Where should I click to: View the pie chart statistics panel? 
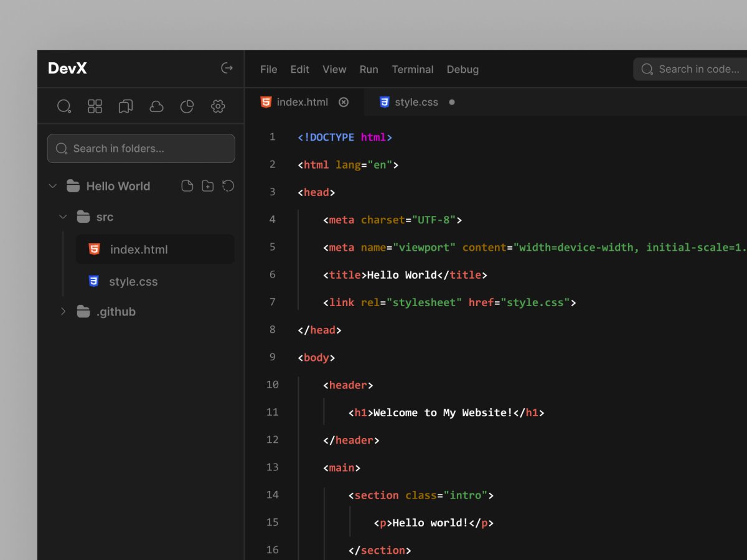pos(187,106)
